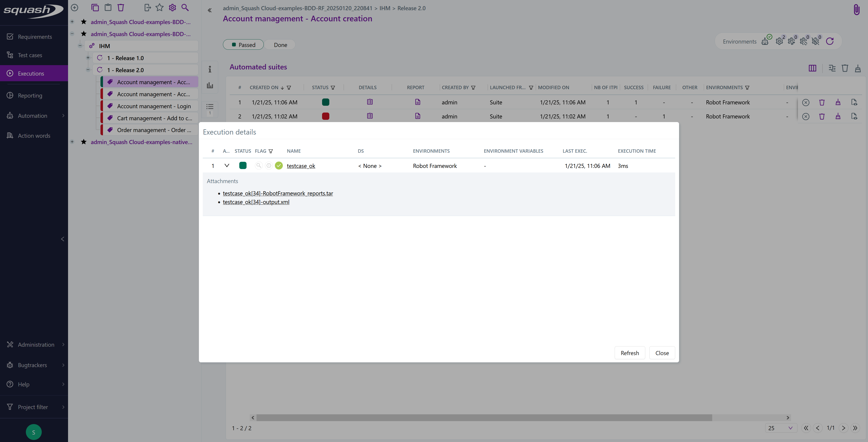868x442 pixels.
Task: Toggle CREATED ON sort arrow
Action: 282,88
